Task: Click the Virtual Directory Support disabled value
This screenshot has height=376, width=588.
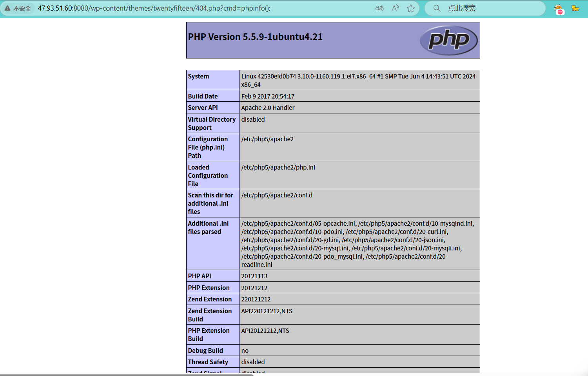Action: point(253,119)
